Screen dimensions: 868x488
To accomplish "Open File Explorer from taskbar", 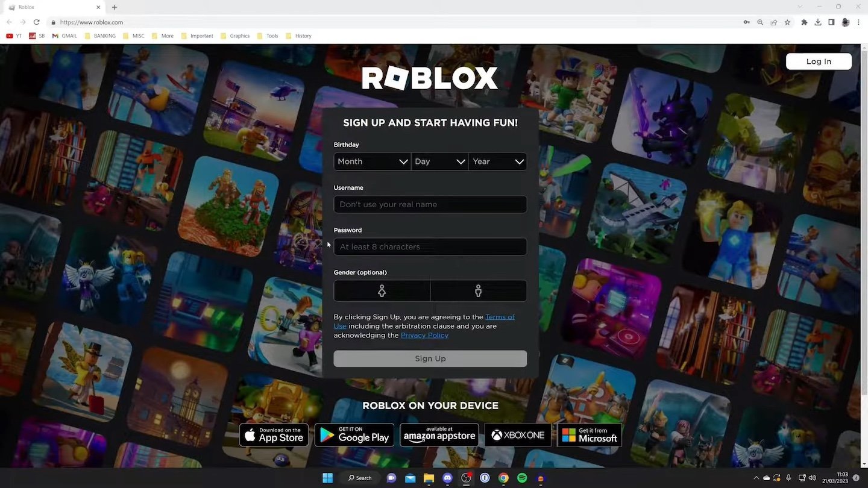I will point(429,478).
